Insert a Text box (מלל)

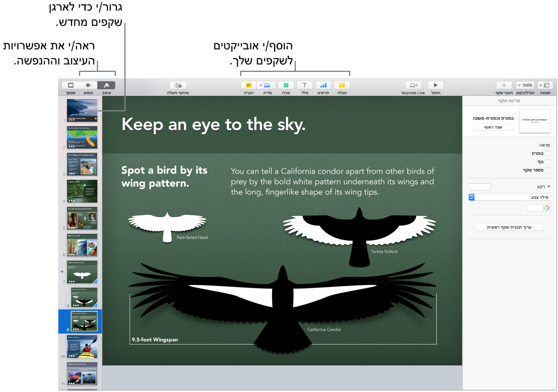click(304, 86)
